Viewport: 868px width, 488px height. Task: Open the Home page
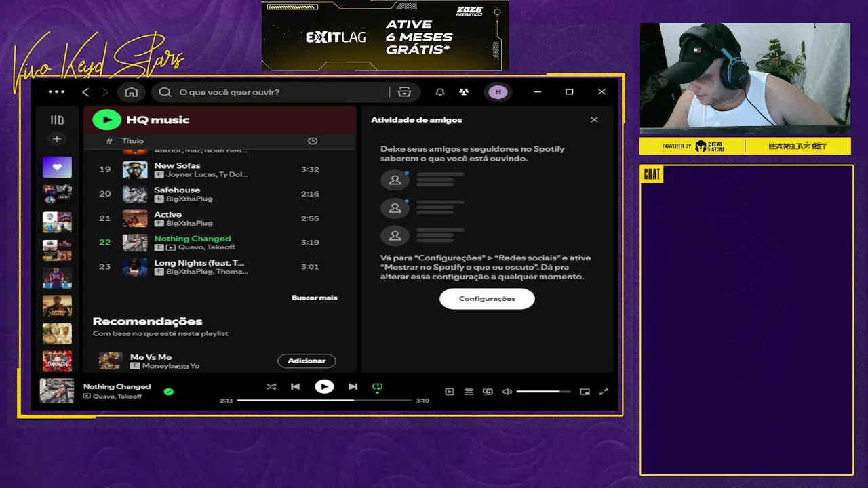pyautogui.click(x=132, y=92)
